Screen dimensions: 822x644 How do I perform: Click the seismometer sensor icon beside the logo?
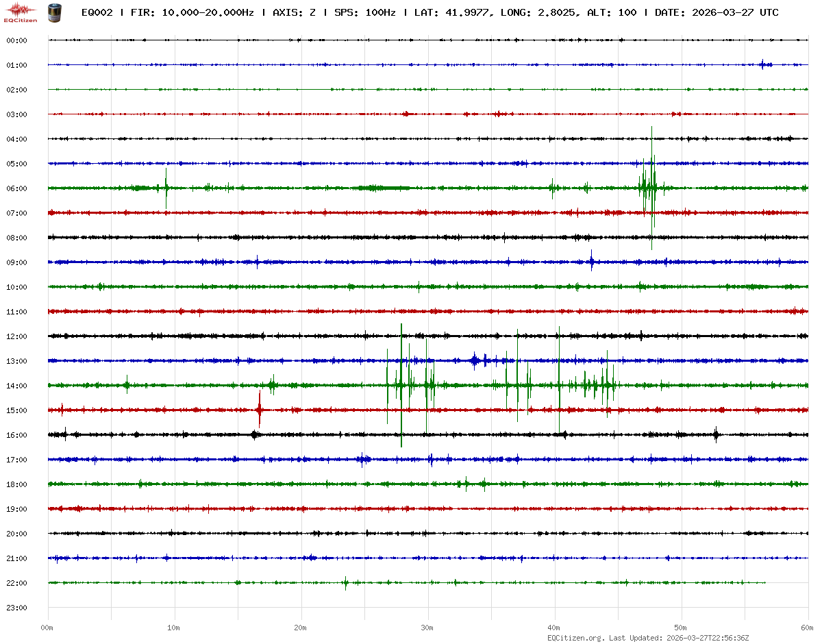tap(53, 12)
